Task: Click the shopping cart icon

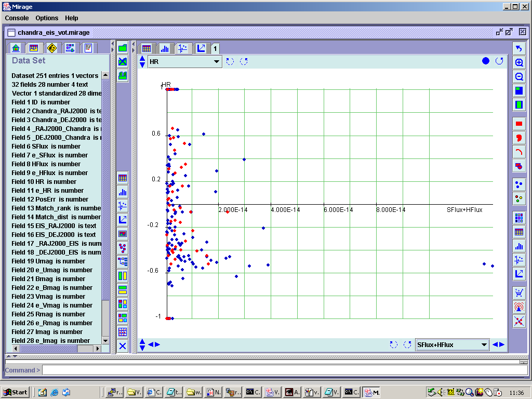Action: pyautogui.click(x=519, y=293)
